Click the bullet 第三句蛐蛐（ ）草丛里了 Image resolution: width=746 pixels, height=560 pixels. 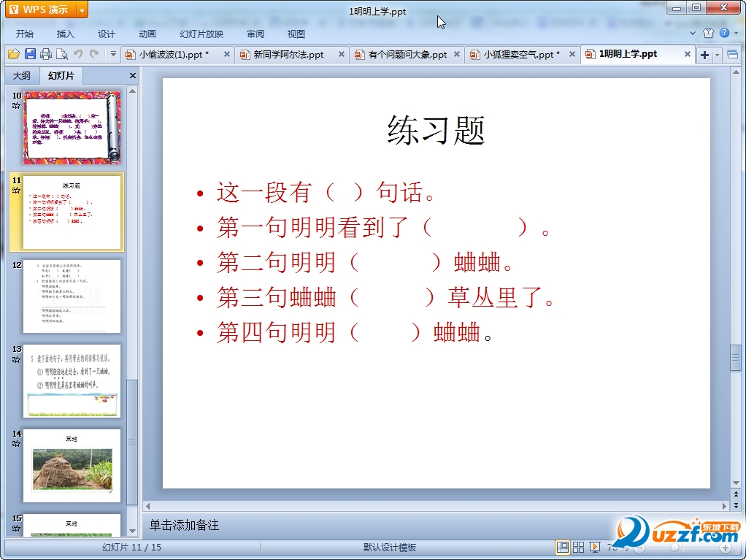[x=385, y=297]
